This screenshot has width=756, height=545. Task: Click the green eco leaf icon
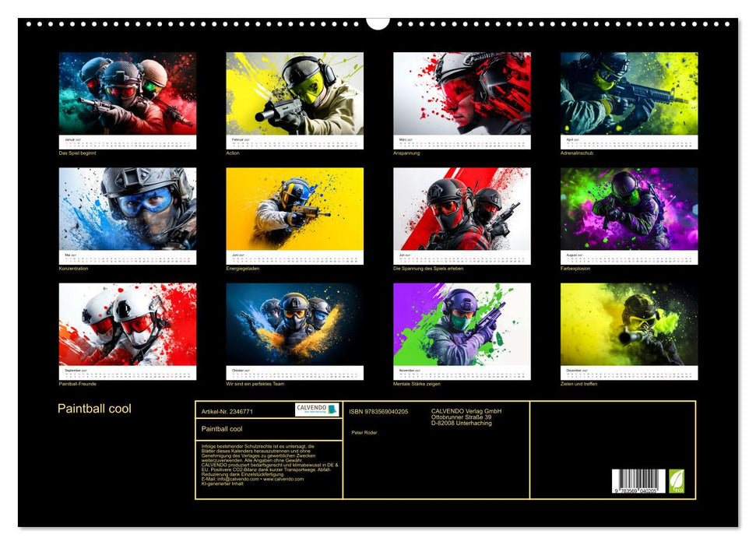tap(676, 481)
